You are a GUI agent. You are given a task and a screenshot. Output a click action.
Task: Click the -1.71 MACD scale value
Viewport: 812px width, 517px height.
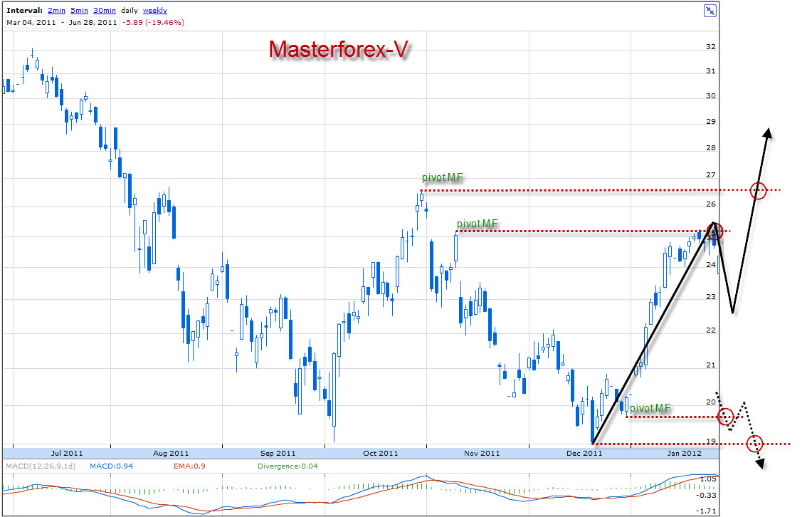tap(707, 511)
